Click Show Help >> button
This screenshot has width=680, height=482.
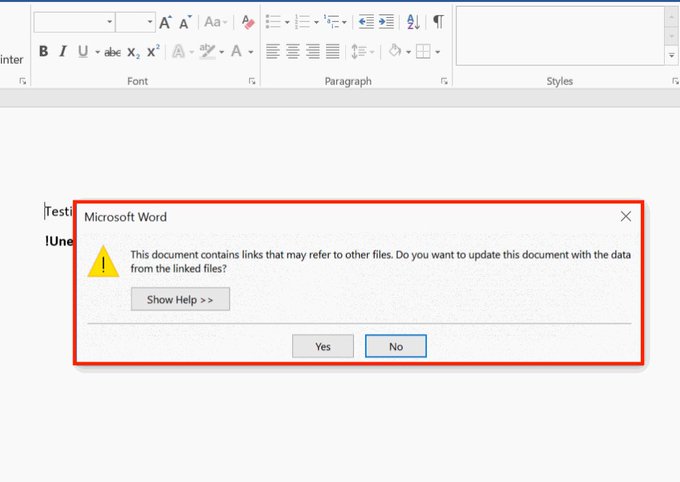[180, 299]
